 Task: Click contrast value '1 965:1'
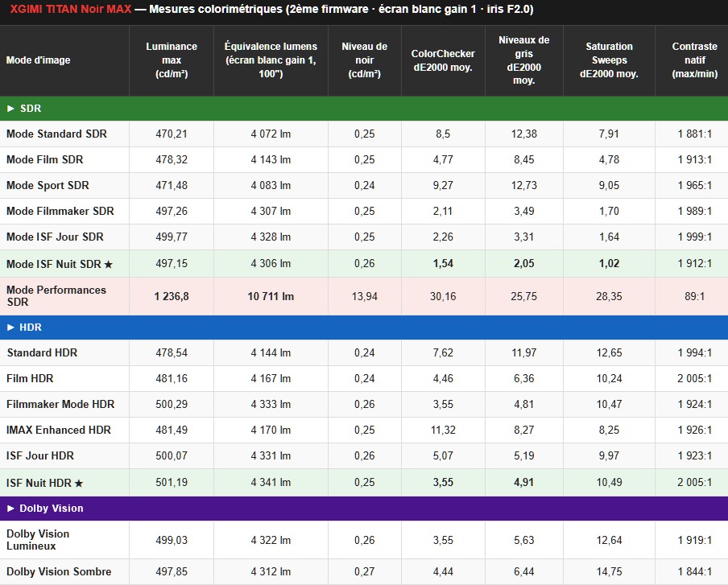(694, 186)
